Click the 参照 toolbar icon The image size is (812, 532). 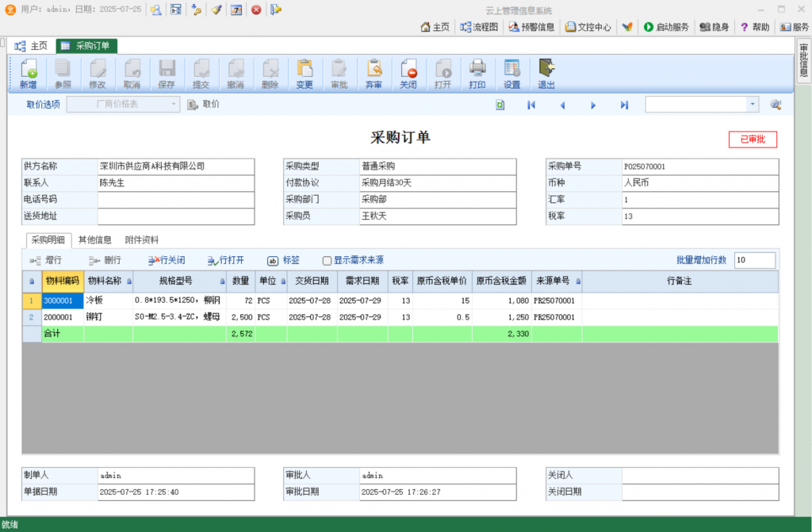click(x=63, y=74)
